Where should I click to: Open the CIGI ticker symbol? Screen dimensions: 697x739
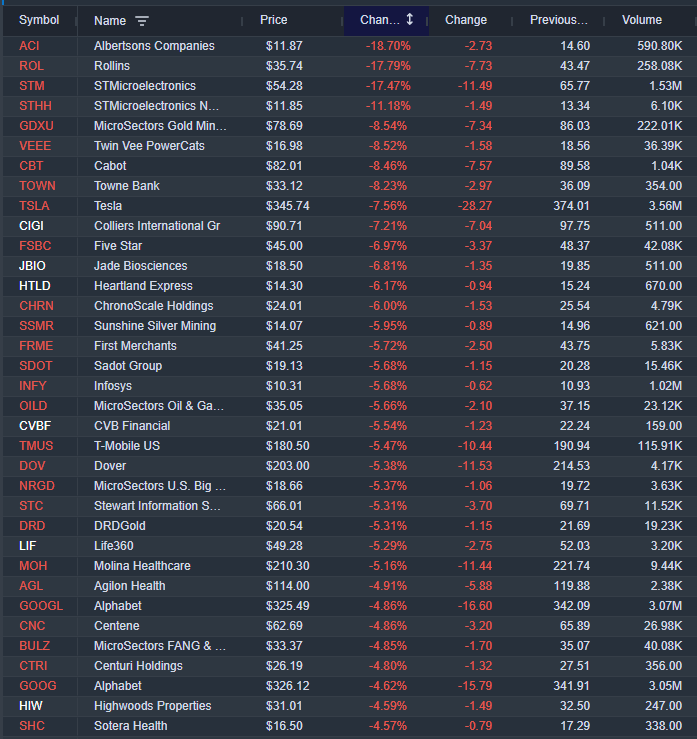pos(31,226)
